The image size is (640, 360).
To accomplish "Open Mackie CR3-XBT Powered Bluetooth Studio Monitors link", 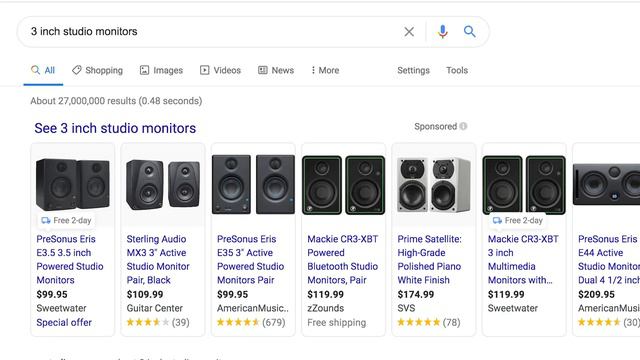I will (343, 260).
